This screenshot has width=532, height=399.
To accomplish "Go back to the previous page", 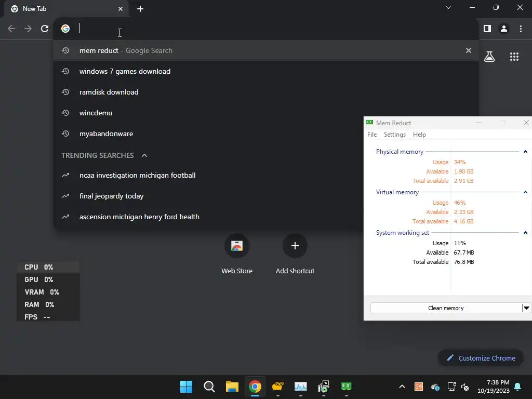I will click(11, 29).
